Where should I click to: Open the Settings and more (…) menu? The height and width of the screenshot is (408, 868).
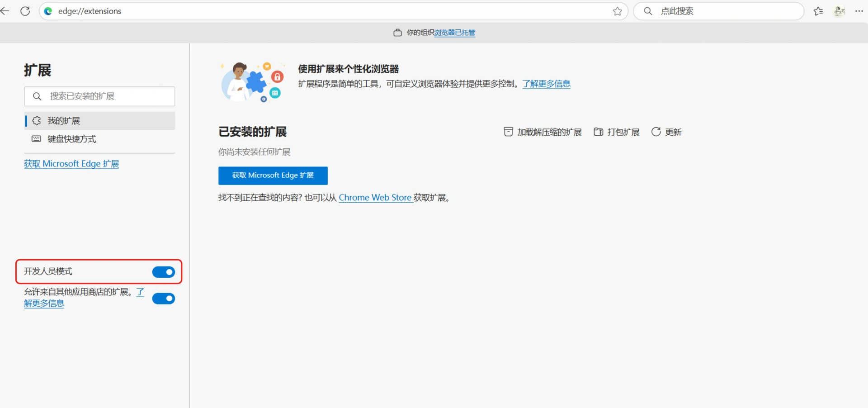click(x=859, y=11)
